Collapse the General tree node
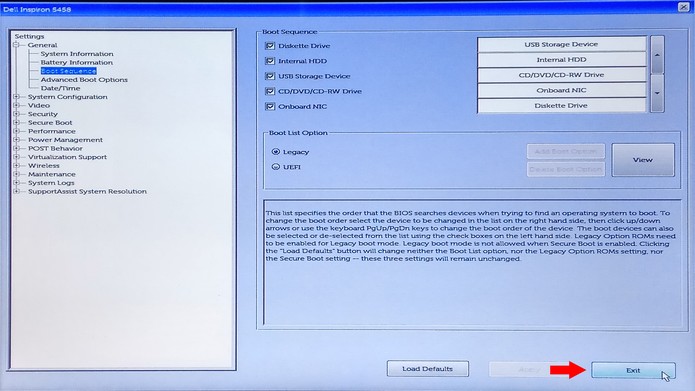The image size is (695, 391). 16,45
